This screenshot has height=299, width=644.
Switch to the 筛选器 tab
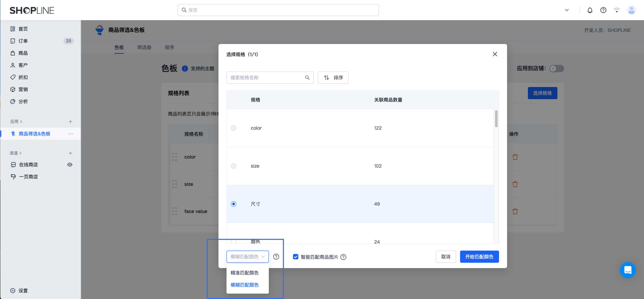pos(144,47)
